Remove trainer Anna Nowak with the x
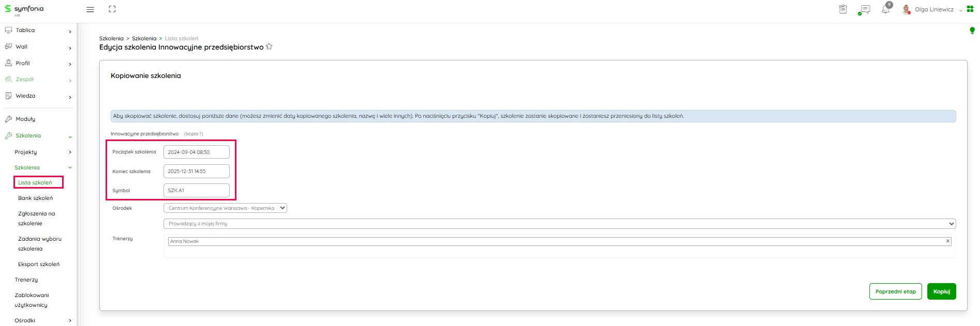980x326 pixels. click(948, 241)
